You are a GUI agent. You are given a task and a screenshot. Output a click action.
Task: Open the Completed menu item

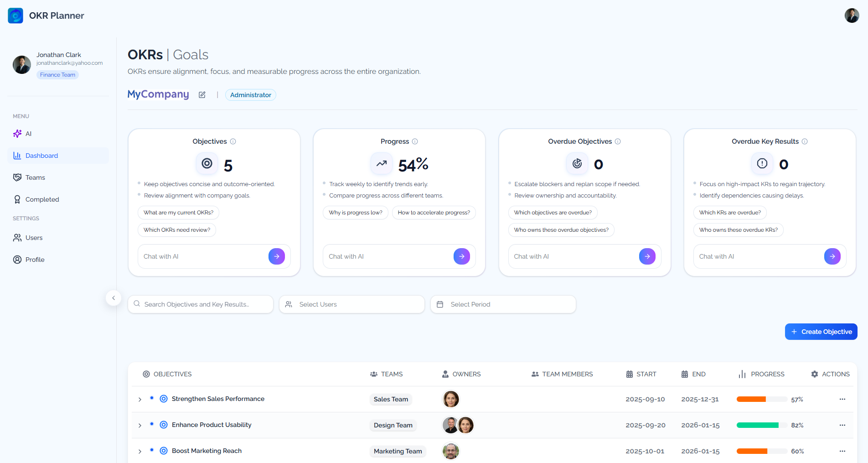click(42, 199)
